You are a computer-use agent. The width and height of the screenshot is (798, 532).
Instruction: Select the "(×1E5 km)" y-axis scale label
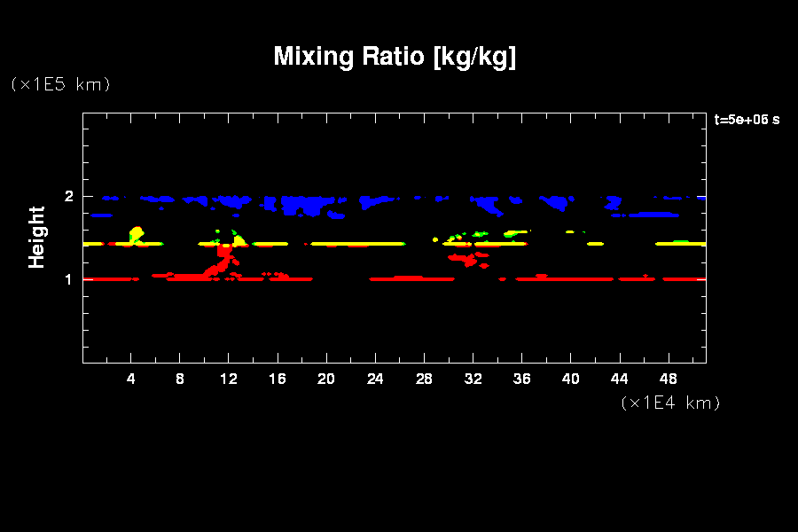[60, 84]
